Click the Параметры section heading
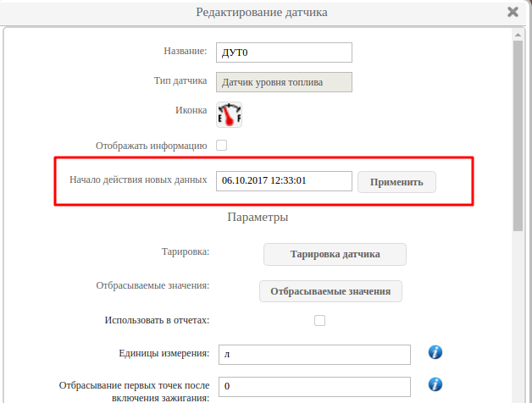Image resolution: width=532 pixels, height=403 pixels. tap(258, 218)
